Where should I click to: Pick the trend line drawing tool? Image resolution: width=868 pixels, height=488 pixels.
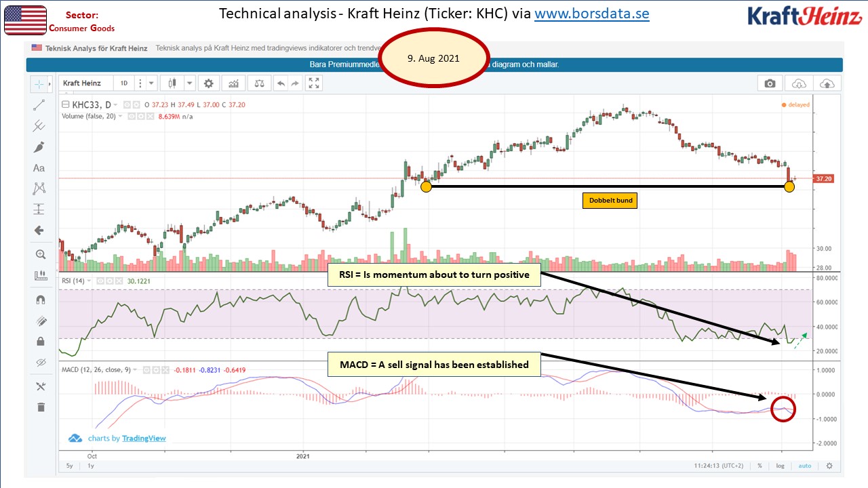point(39,105)
